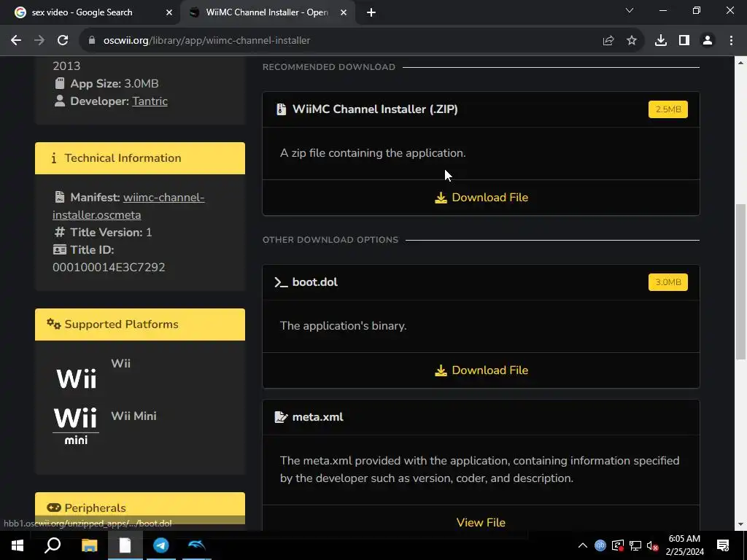Click the Title Version: 1 text

point(111,233)
